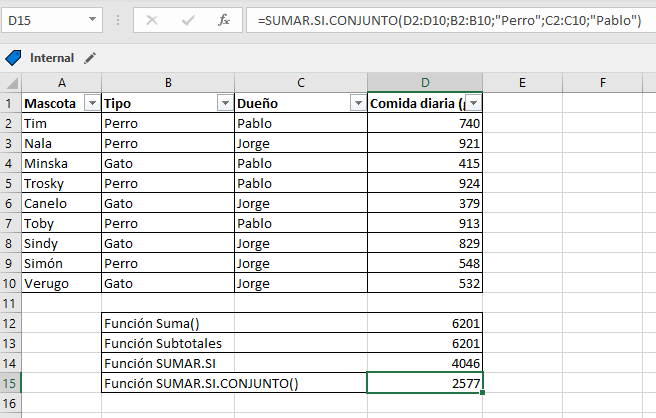The height and width of the screenshot is (418, 656).
Task: Select the cell containing Trosky
Action: [62, 183]
